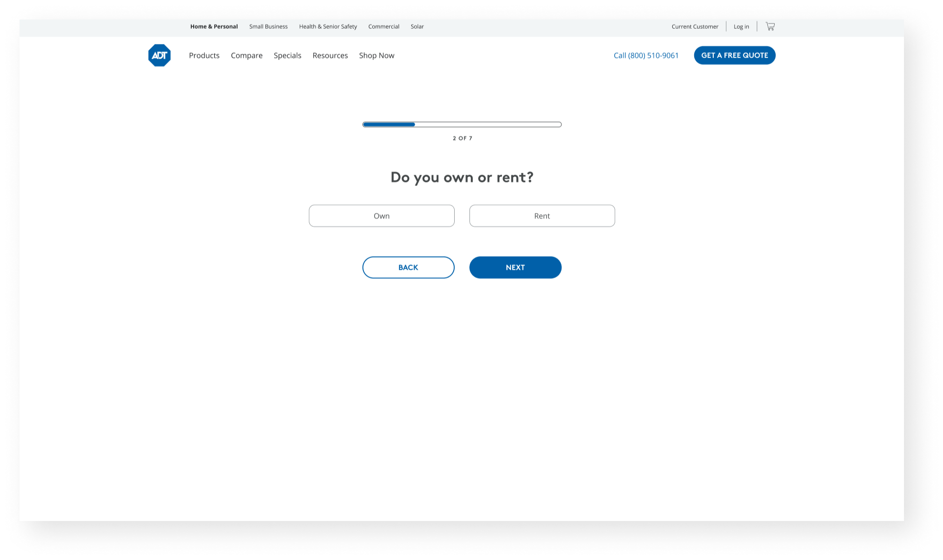The height and width of the screenshot is (560, 943).
Task: Expand the Compare menu
Action: pyautogui.click(x=246, y=56)
